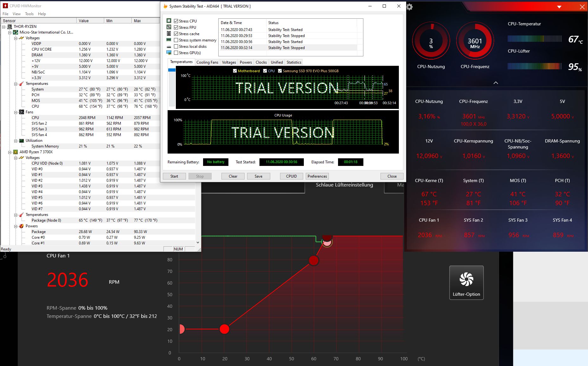Screen dimensions: 588x366
Task: Collapse the MSI gauge panel with the up chevron
Action: (x=496, y=83)
